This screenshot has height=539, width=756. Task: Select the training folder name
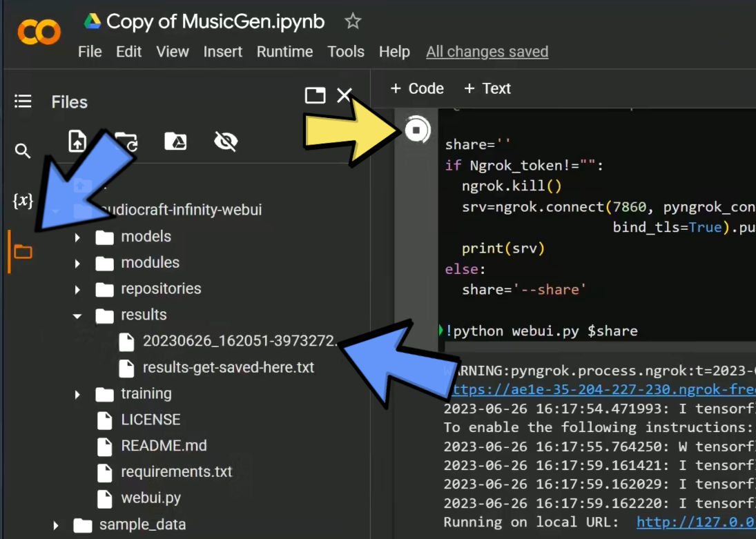pyautogui.click(x=146, y=393)
